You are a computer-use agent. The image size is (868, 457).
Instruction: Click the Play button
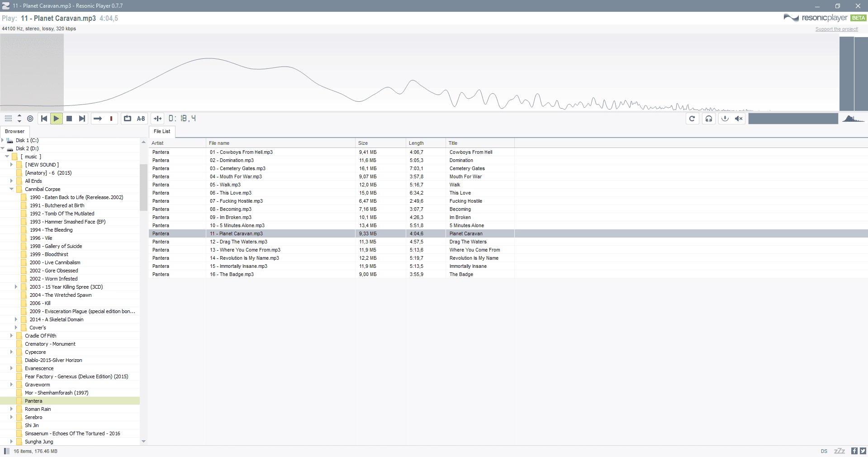click(x=57, y=119)
